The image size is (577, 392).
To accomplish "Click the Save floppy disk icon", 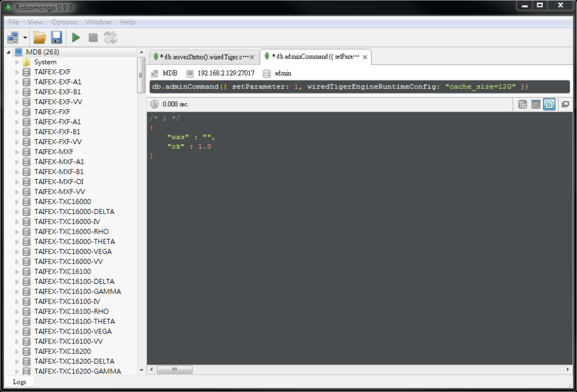I will point(56,38).
